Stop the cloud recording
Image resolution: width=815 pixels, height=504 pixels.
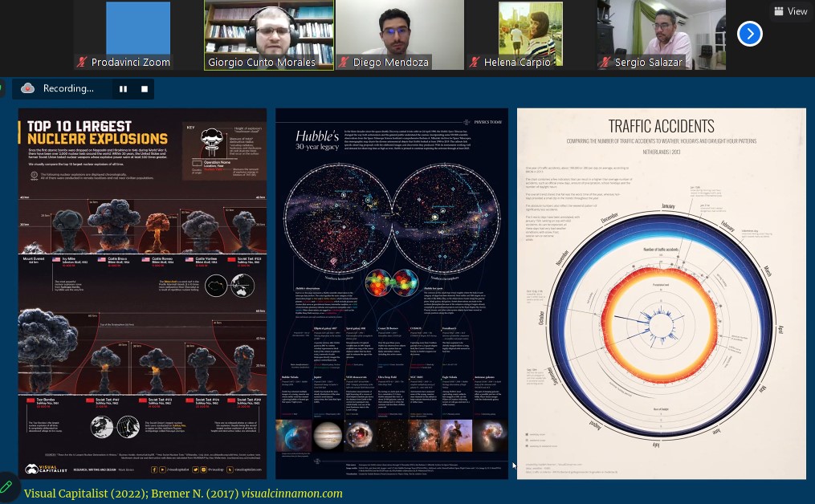(x=145, y=89)
